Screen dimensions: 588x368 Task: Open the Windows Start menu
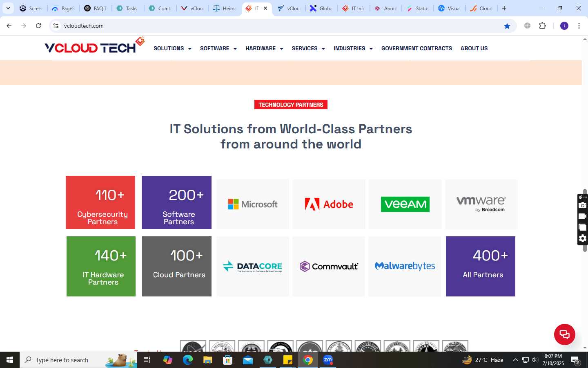(10, 360)
